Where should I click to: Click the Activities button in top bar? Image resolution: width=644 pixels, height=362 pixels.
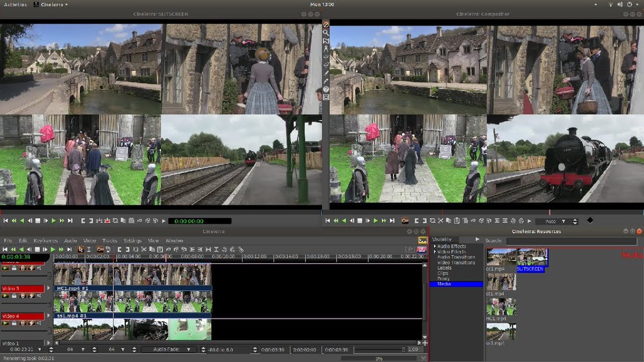coord(15,4)
